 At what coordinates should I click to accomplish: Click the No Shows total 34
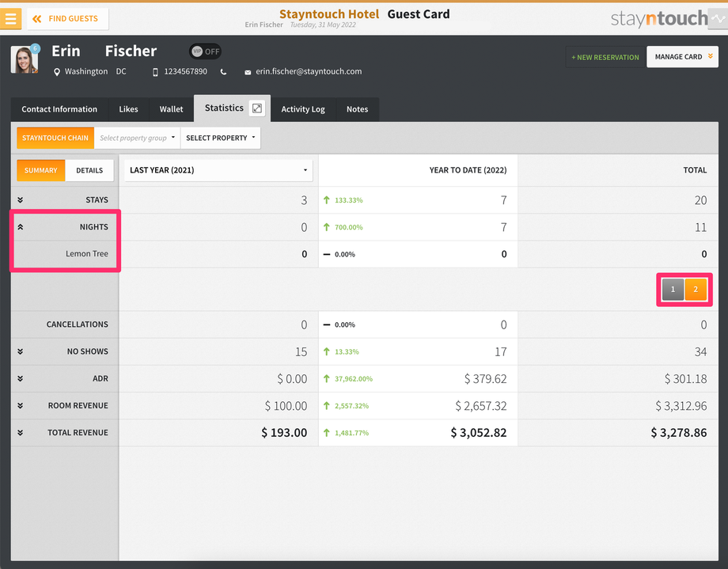coord(700,351)
